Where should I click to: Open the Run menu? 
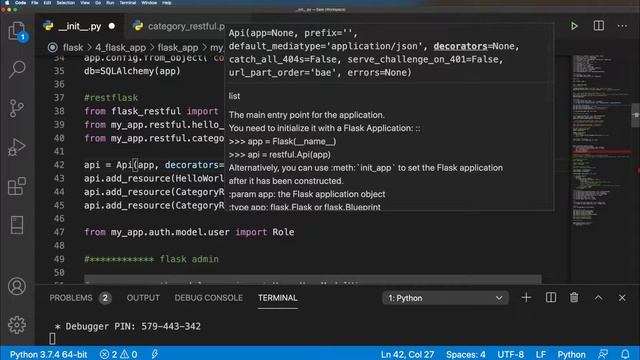coord(110,3)
